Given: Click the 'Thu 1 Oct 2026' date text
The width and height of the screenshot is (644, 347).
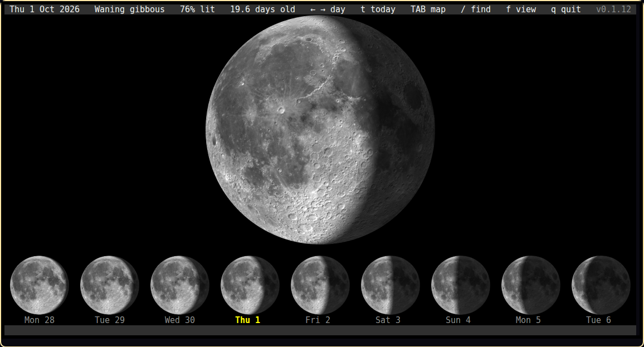Looking at the screenshot, I should (x=45, y=9).
